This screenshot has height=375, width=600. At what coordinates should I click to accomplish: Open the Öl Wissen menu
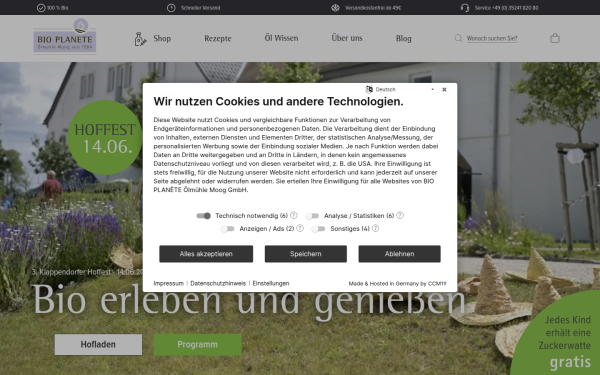click(x=281, y=38)
